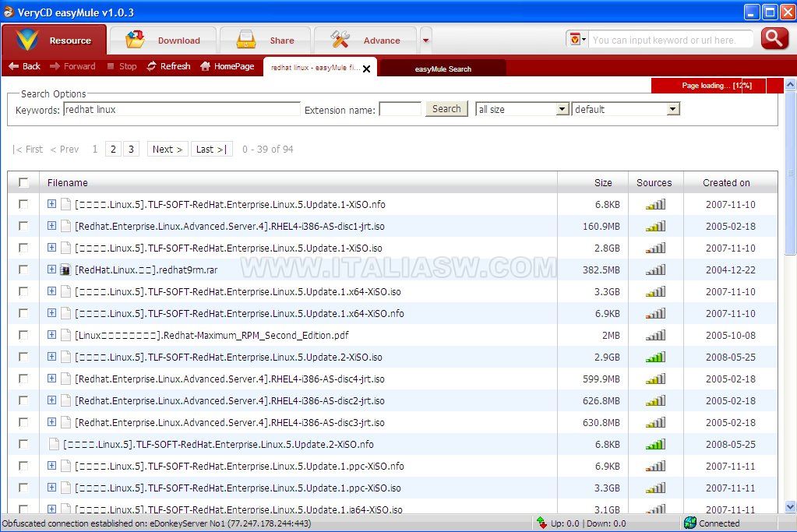Go to the Advance tab
Viewport: 797px width, 532px height.
pos(365,41)
